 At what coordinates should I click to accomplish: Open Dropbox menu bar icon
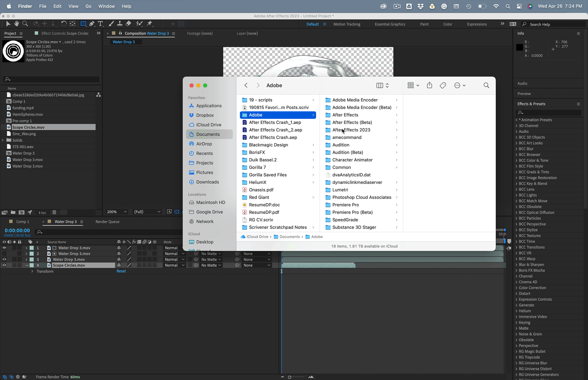[421, 6]
